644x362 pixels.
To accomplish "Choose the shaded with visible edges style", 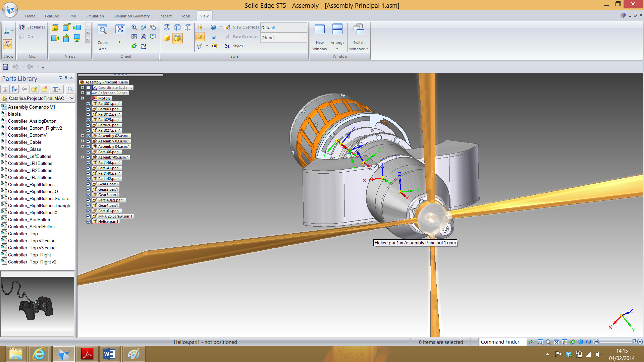I will (x=177, y=38).
